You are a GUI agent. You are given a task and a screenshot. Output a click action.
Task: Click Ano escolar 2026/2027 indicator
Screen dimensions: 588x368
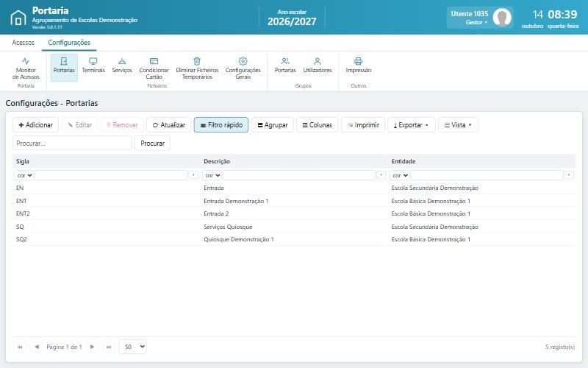(292, 18)
